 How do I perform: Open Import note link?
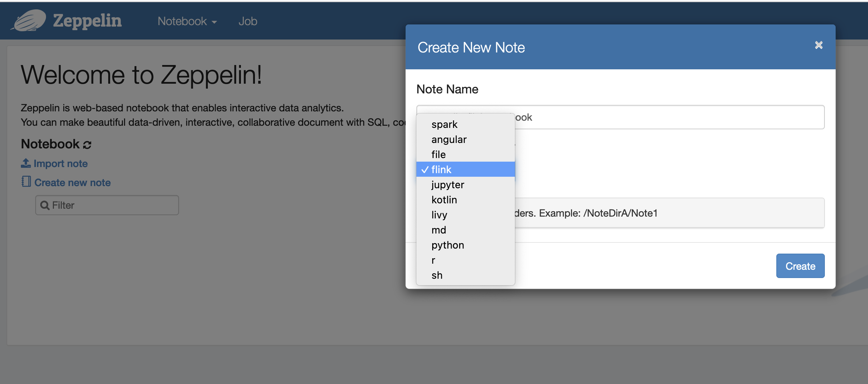[60, 163]
